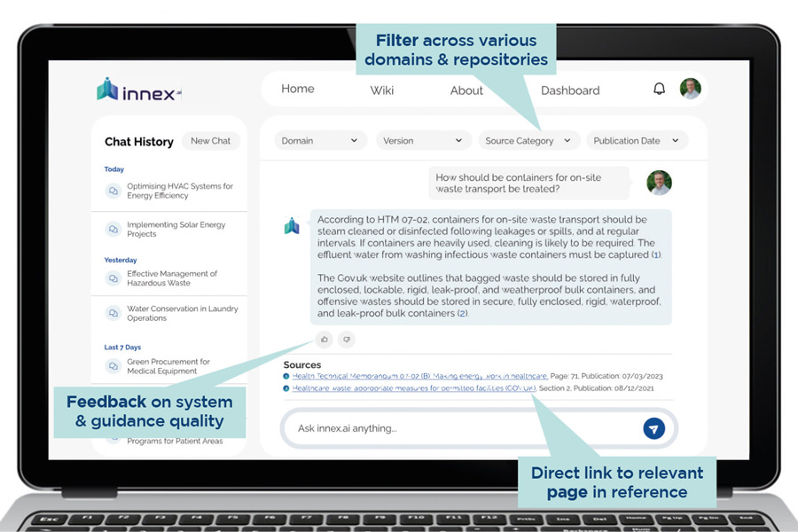Open the Version filter dropdown

coord(424,140)
